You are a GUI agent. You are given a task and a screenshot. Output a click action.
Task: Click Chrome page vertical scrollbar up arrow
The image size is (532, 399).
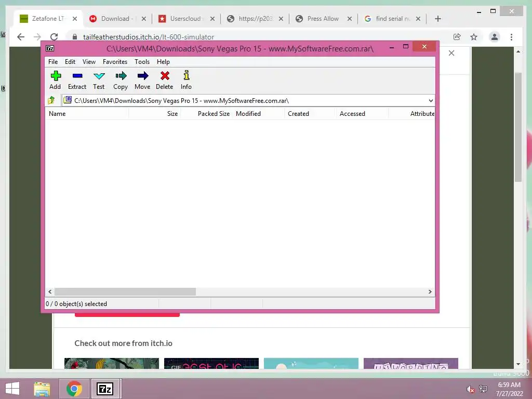pos(518,51)
